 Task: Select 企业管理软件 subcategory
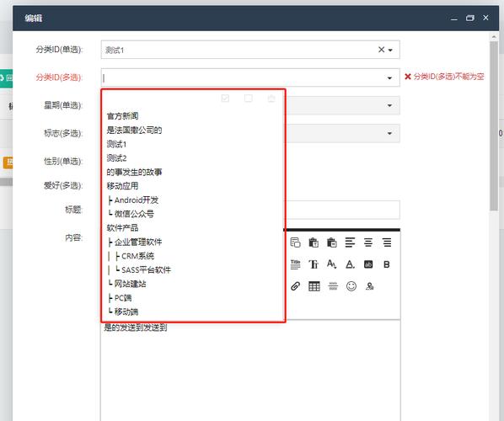[x=135, y=242]
